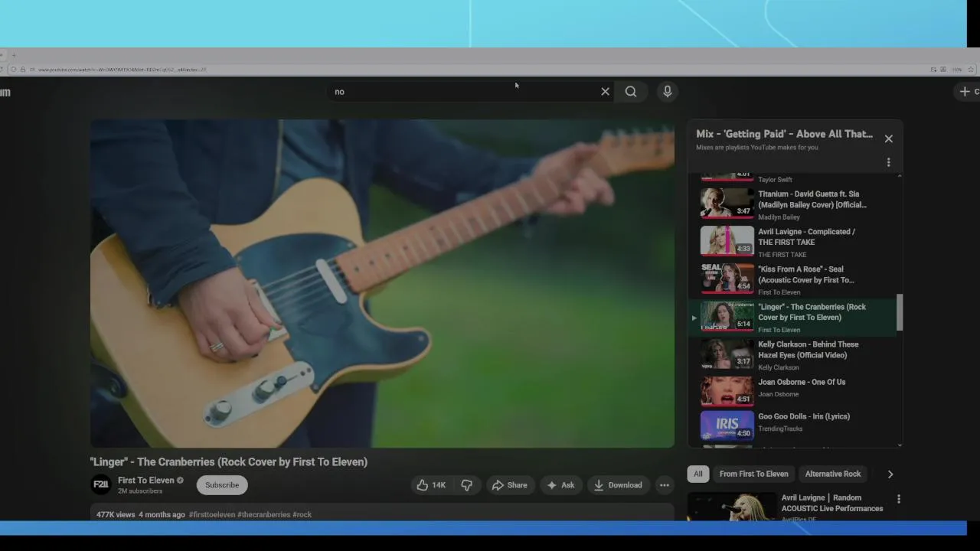The height and width of the screenshot is (551, 980).
Task: Open the Avril Lavigne live performance thumbnail
Action: [732, 506]
